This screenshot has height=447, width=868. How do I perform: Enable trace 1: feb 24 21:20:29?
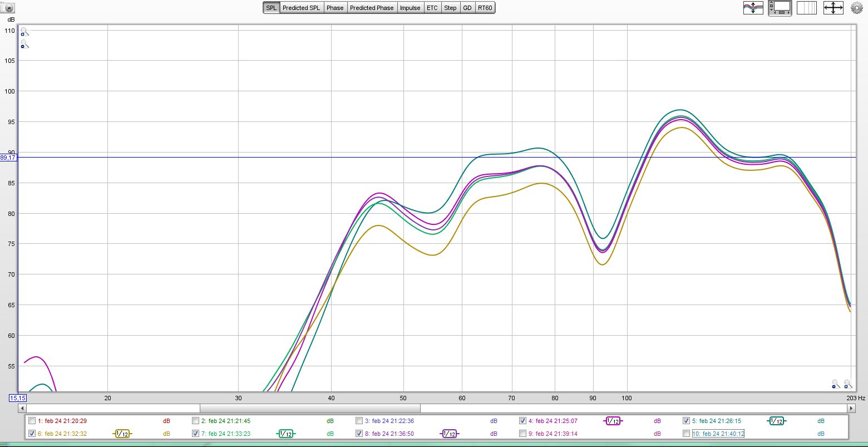coord(32,421)
